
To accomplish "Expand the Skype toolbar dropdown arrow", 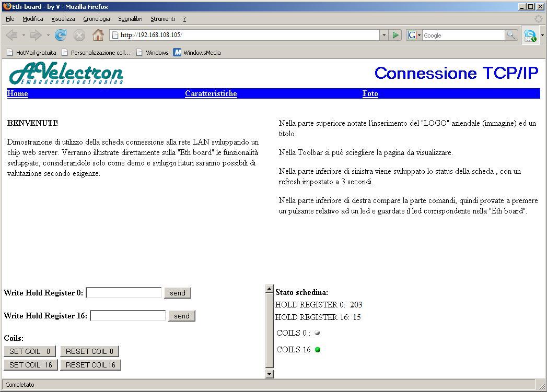I will pos(542,35).
